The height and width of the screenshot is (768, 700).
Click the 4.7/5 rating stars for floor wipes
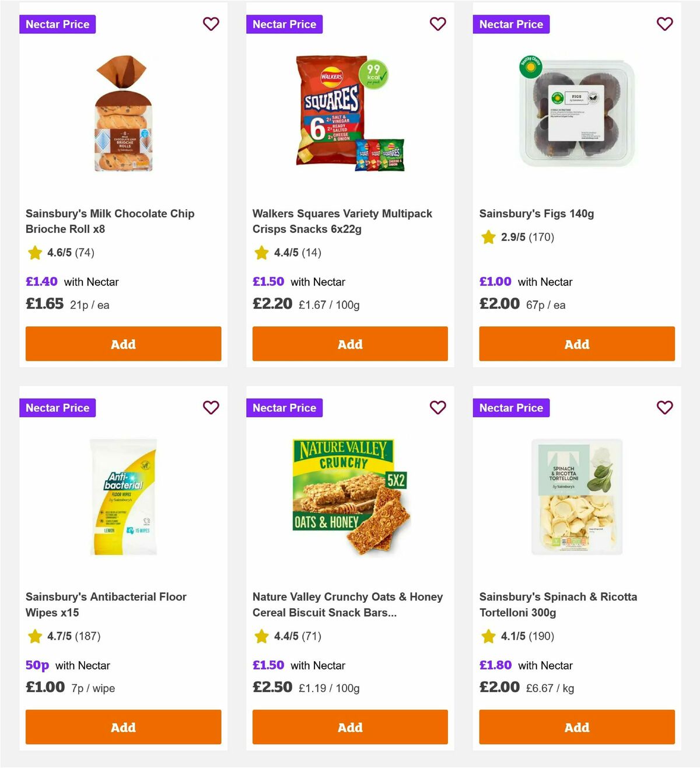(34, 637)
